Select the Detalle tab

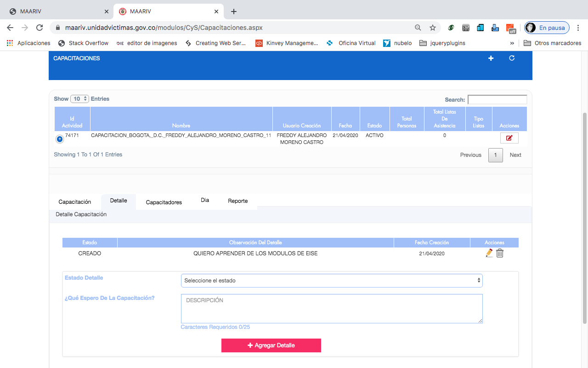[119, 201]
